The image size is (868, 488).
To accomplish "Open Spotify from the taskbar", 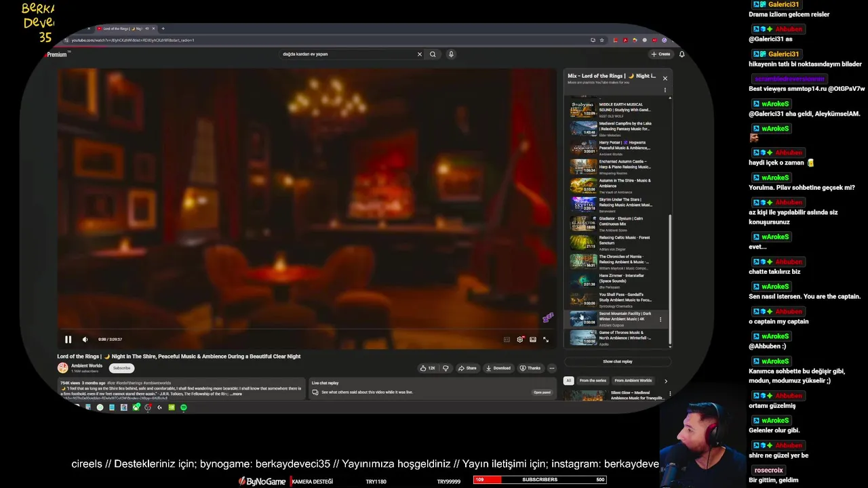I will [x=183, y=407].
